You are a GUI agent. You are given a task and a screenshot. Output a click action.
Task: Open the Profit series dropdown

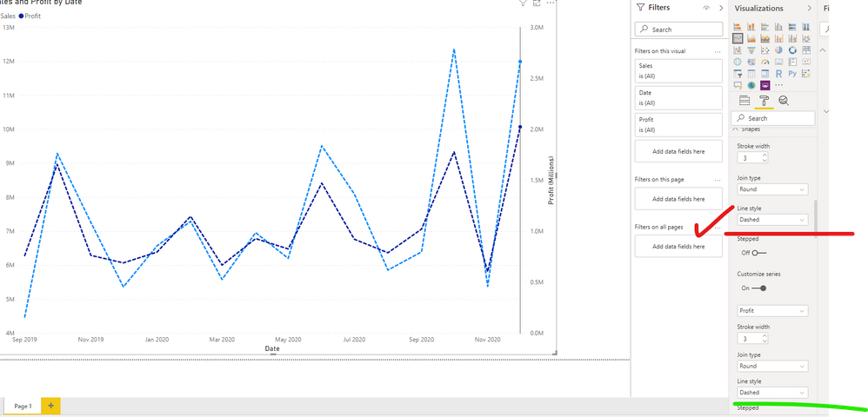click(x=772, y=311)
